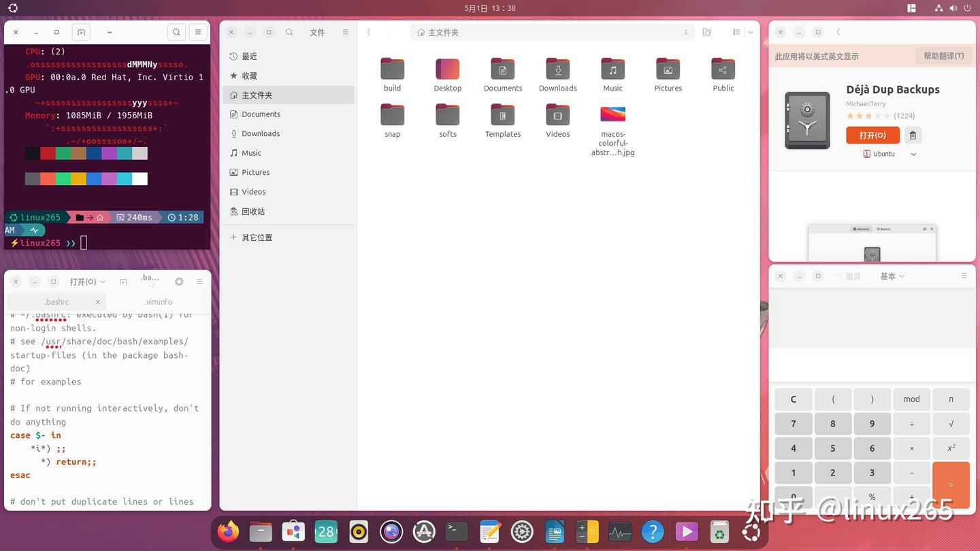The width and height of the screenshot is (980, 551).
Task: Expand 其它位置 in the file manager sidebar
Action: (257, 237)
